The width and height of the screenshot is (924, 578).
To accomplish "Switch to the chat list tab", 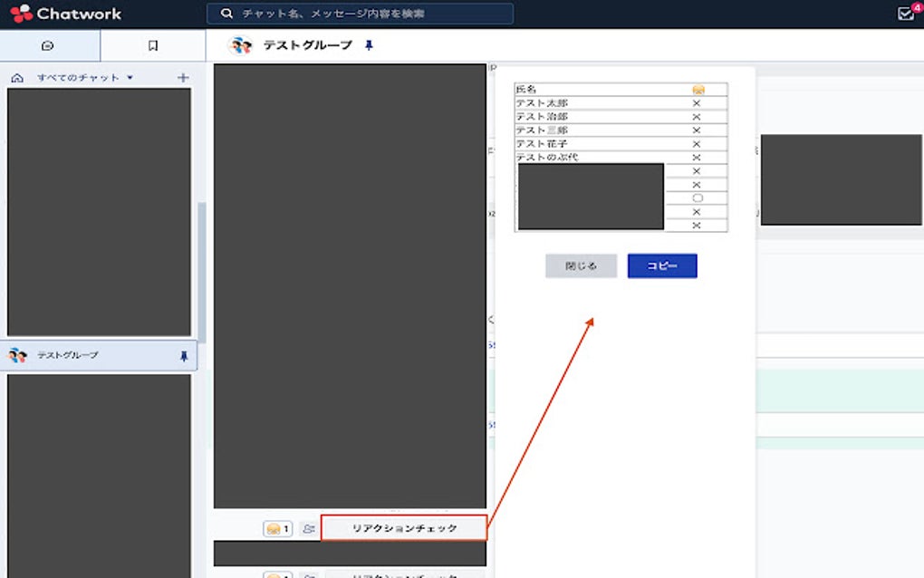I will click(48, 43).
